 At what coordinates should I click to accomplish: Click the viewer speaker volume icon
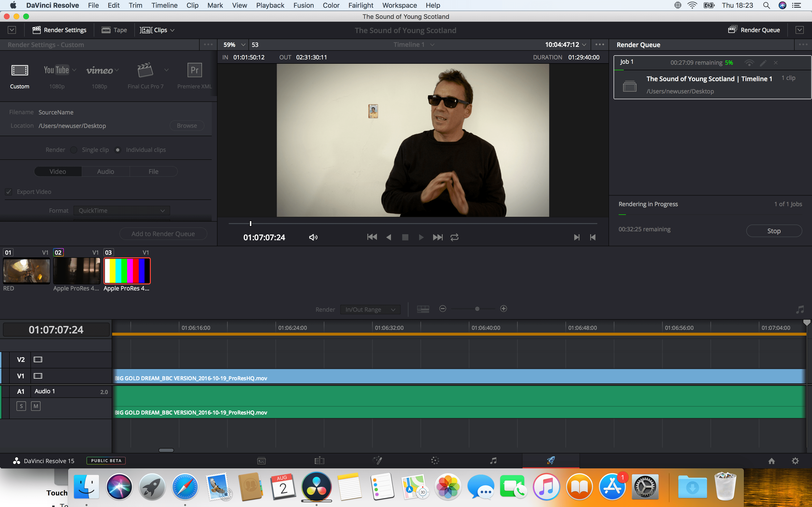point(313,237)
